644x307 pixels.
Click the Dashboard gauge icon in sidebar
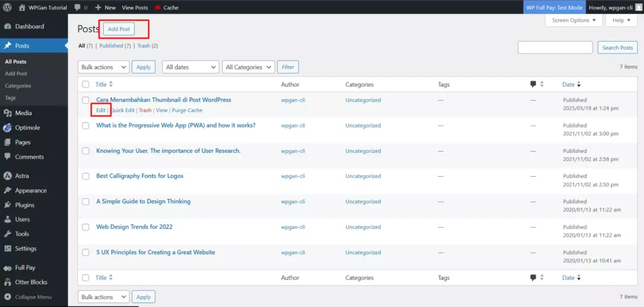tap(8, 26)
